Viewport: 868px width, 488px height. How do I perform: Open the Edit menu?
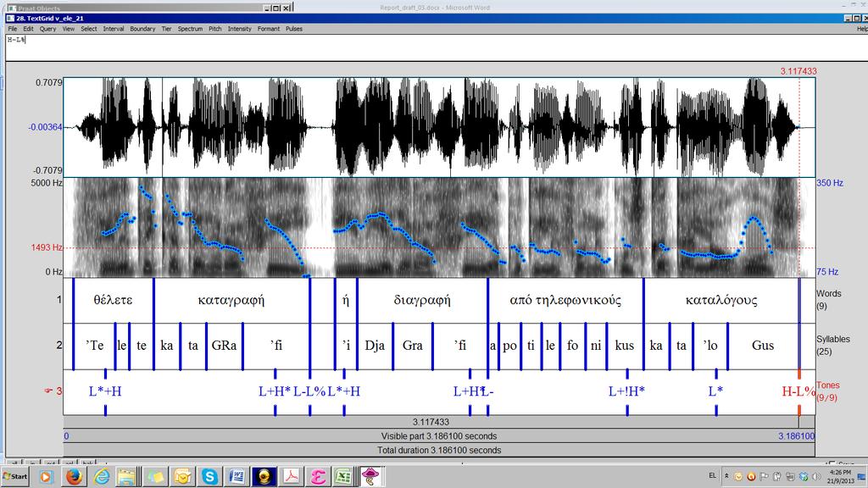click(x=28, y=29)
